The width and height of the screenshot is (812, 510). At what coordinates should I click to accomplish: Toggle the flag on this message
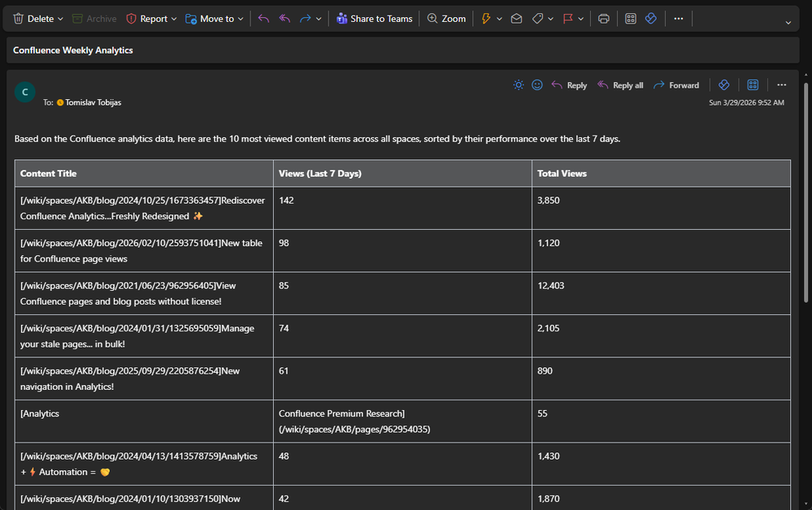(569, 19)
